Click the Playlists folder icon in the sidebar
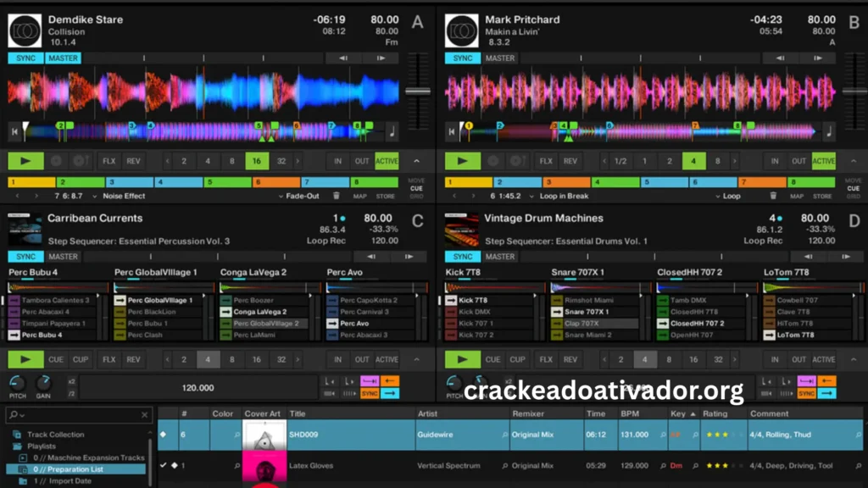The width and height of the screenshot is (868, 488). [x=17, y=446]
